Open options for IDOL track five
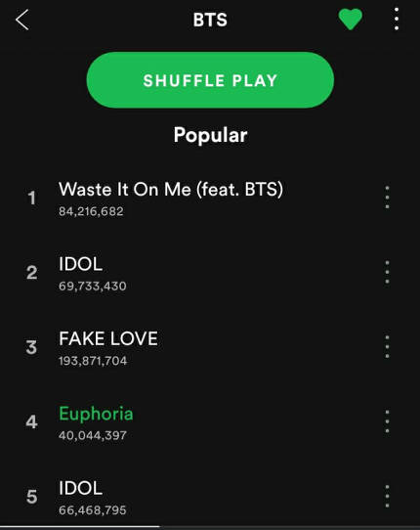Screen dimensions: 420x530 (387, 497)
